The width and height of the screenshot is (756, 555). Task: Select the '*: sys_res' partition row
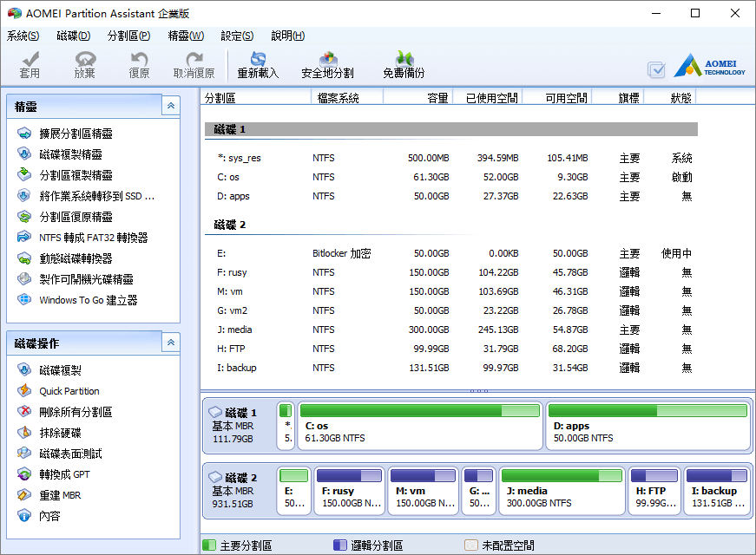(x=451, y=158)
